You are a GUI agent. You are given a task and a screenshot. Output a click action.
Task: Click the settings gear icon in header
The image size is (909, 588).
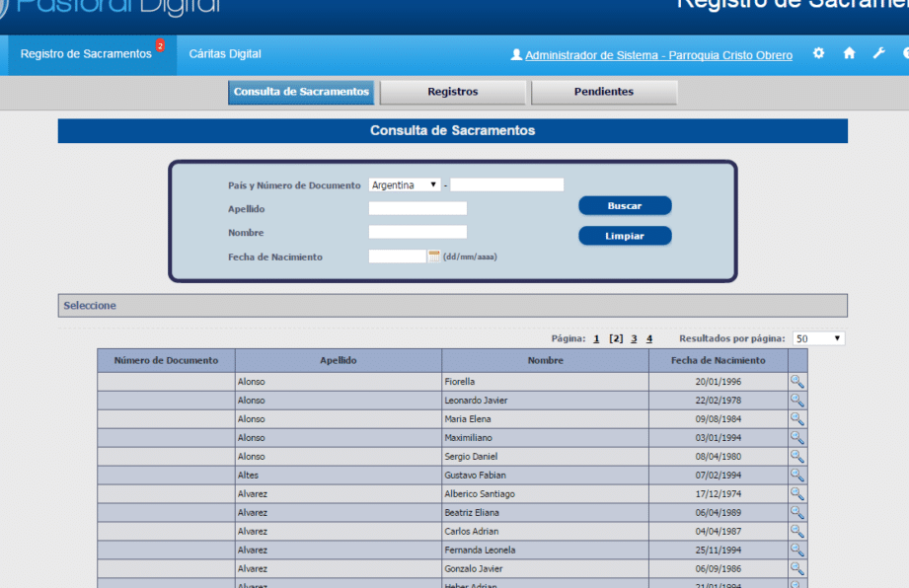coord(818,54)
